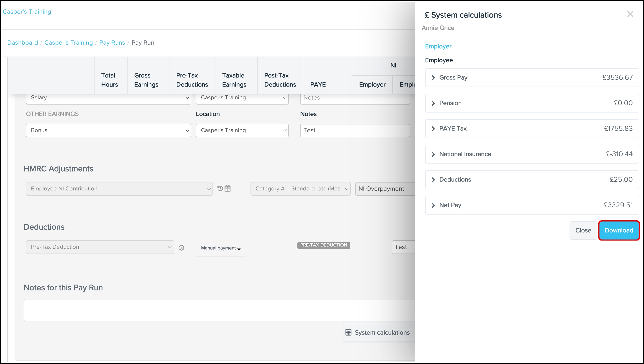The image size is (644, 364).
Task: Click the revert icon beside Employee NI Contribution
Action: coord(220,188)
